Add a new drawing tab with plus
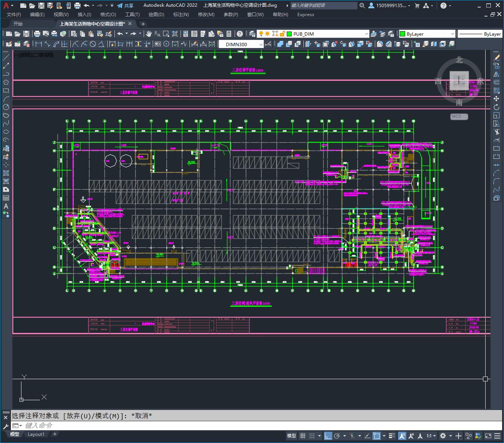504x443 pixels. [x=143, y=24]
